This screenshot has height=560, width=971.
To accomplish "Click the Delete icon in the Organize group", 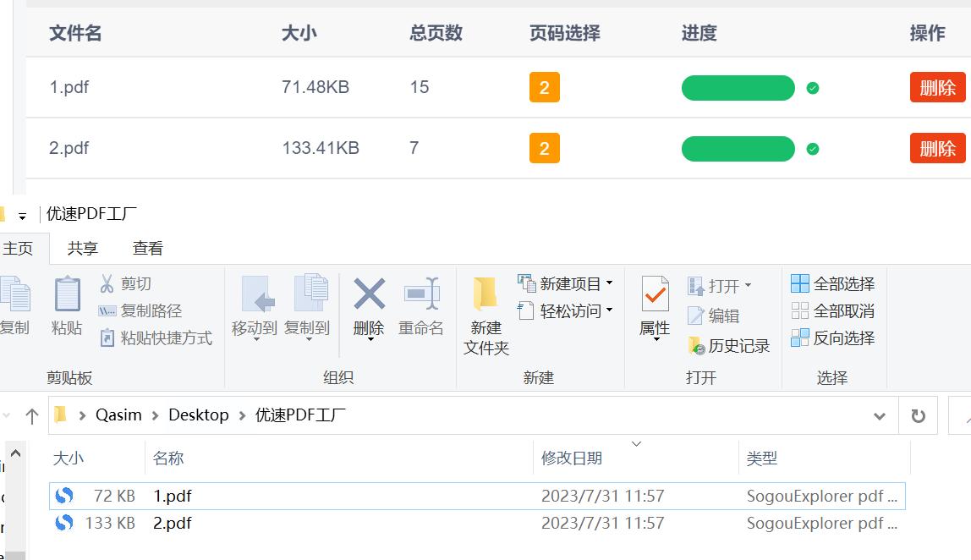I will click(368, 309).
